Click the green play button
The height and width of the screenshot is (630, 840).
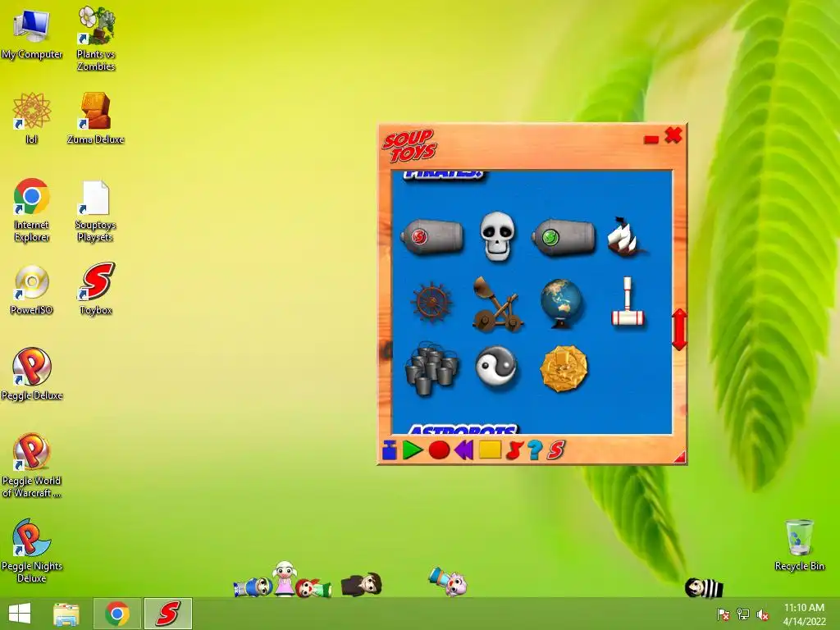click(413, 450)
